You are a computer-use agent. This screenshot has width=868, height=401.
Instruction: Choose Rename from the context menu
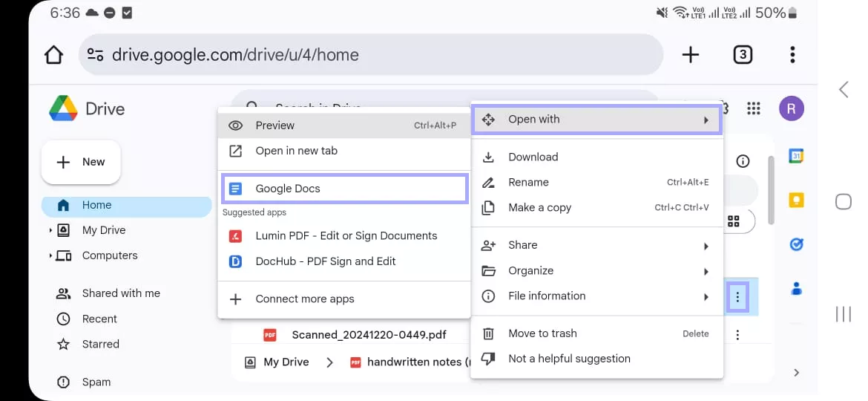pos(596,183)
